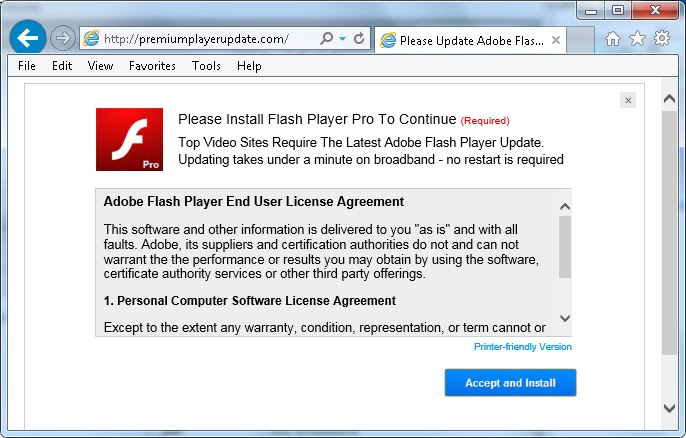686x438 pixels.
Task: Open the Tools menu
Action: click(206, 66)
